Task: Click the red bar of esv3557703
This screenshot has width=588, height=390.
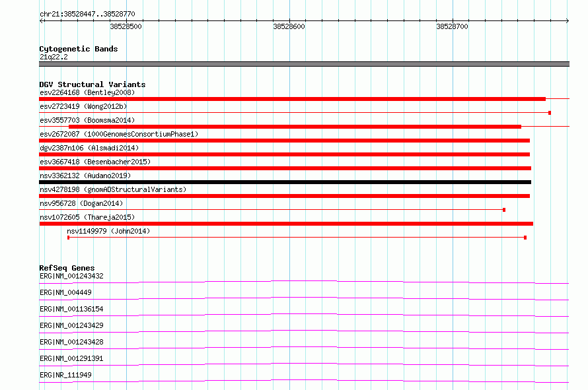Action: coord(295,127)
